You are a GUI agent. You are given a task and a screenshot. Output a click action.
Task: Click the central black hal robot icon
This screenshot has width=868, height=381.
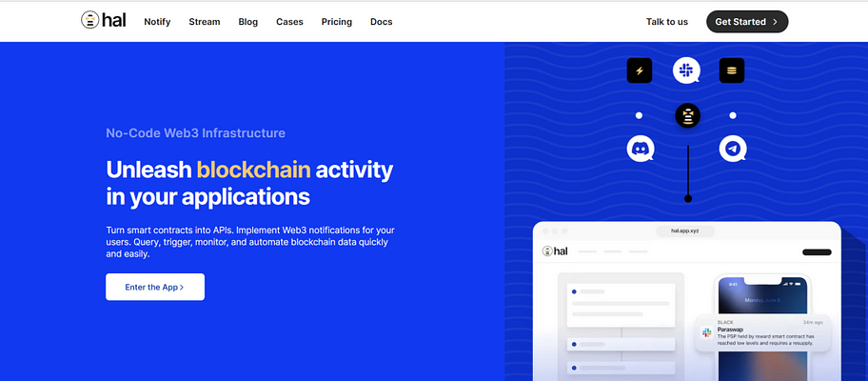pos(687,116)
